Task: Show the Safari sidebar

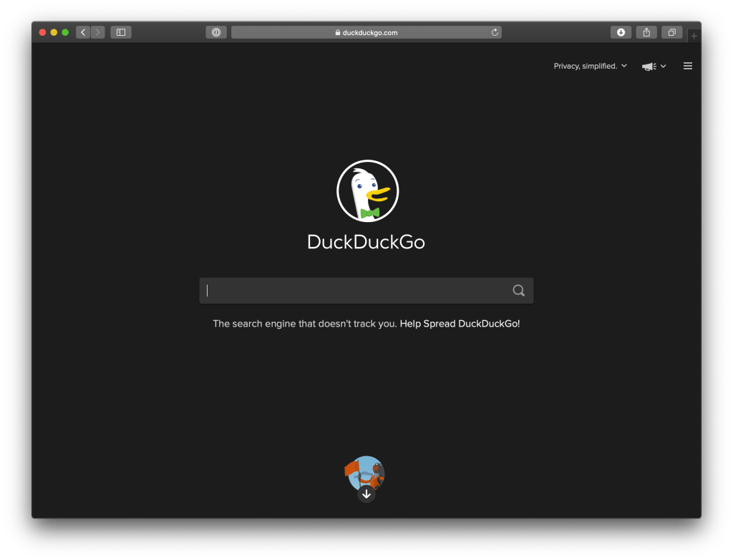Action: pos(121,32)
